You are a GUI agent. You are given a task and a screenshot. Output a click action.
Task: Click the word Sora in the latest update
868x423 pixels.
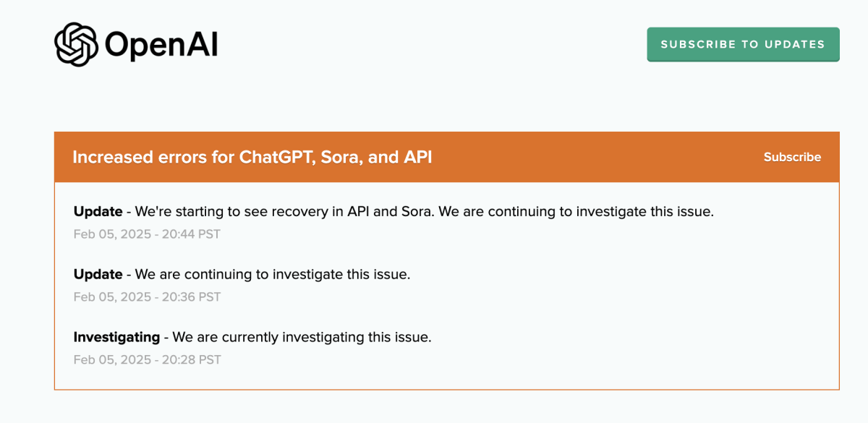click(x=418, y=212)
